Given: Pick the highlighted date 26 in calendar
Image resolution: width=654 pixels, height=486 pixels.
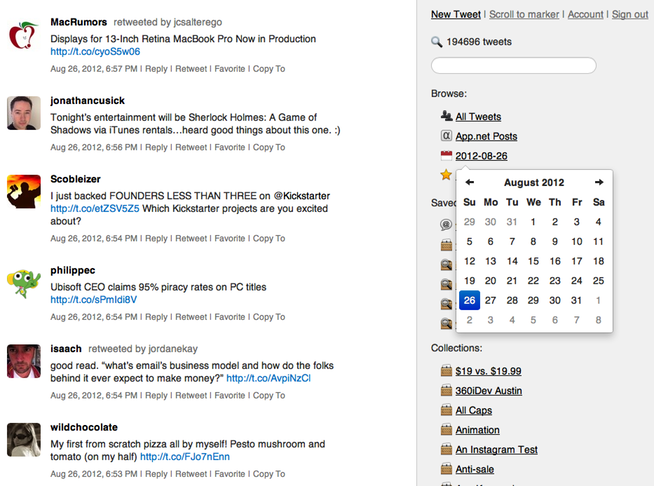Looking at the screenshot, I should (469, 300).
